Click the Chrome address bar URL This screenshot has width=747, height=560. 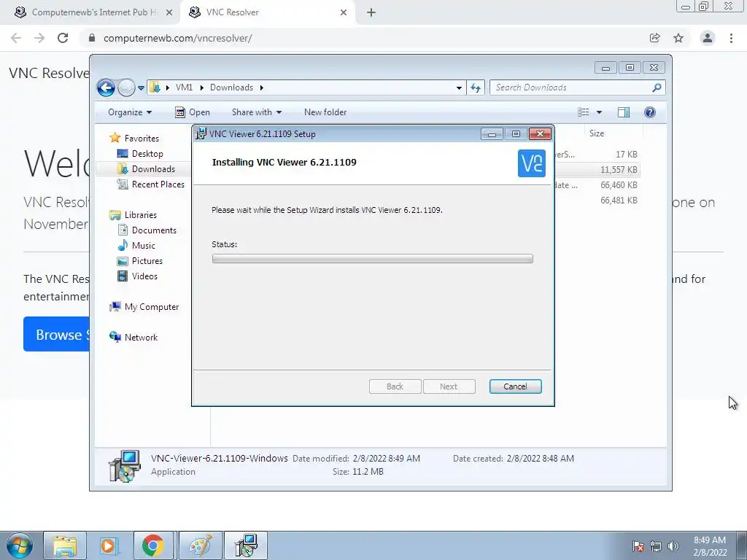click(x=178, y=38)
